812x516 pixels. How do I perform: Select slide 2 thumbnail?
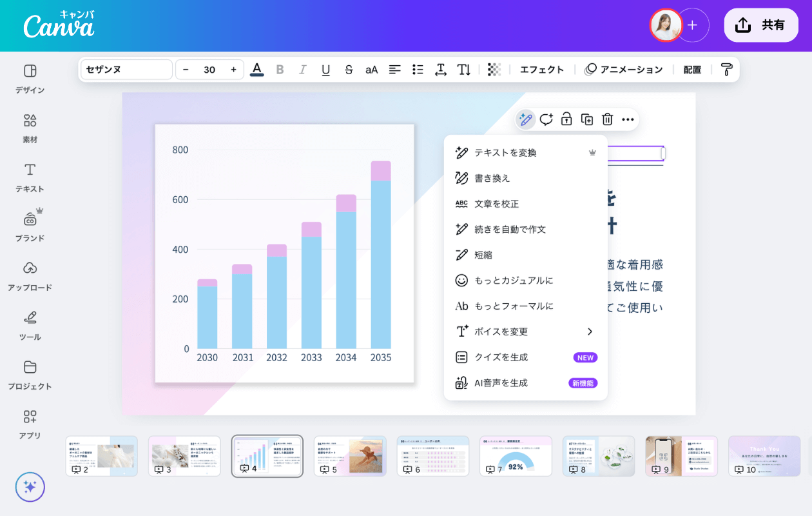102,456
